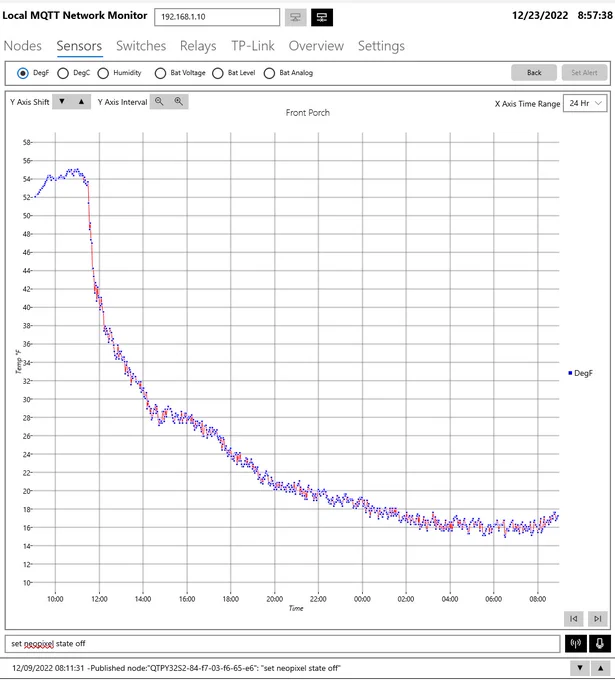This screenshot has width=615, height=680.
Task: Click the Front Porch chart title
Action: 308,113
